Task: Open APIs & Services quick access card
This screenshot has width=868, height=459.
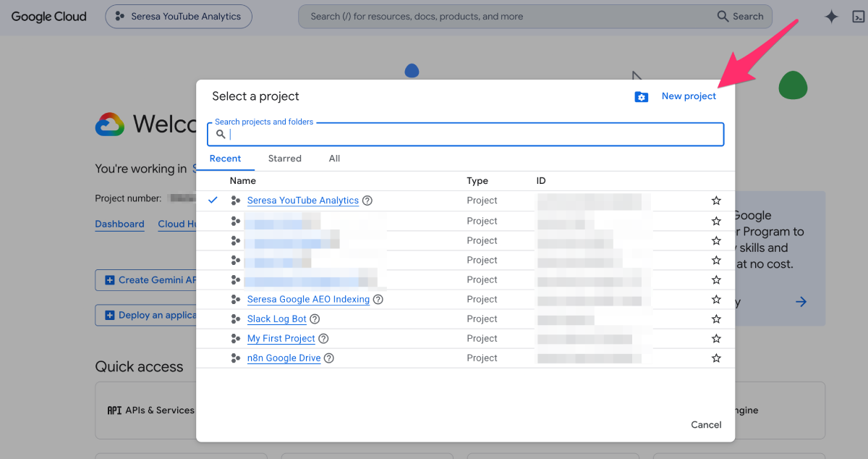Action: 145,410
